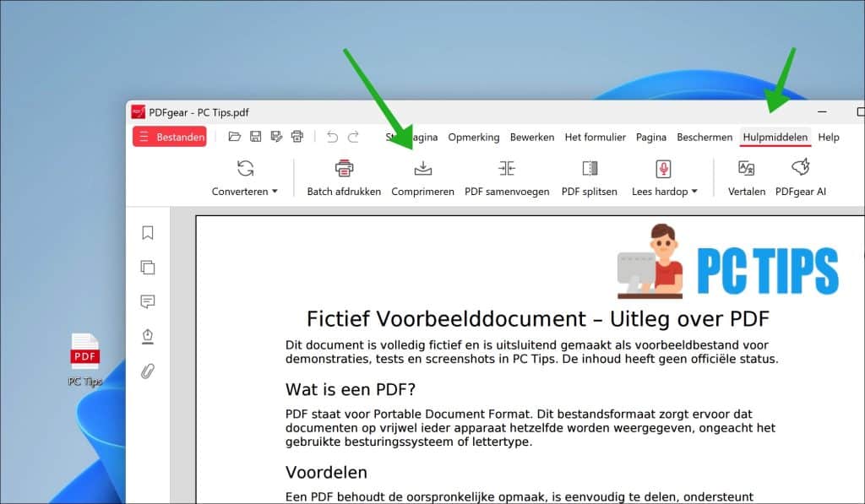Print using the printer icon in quick toolbar

click(297, 136)
